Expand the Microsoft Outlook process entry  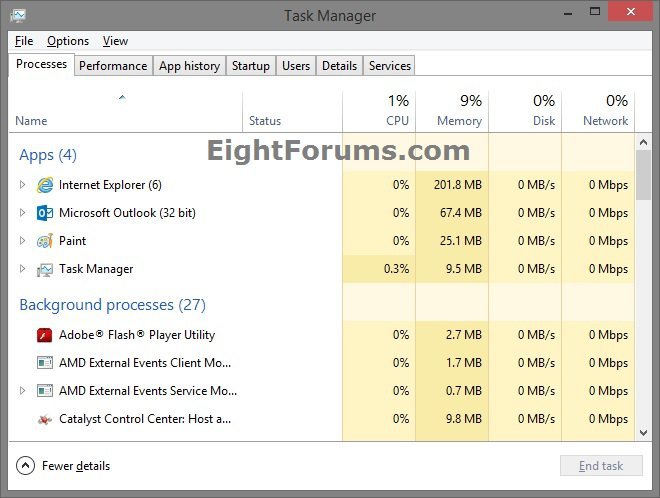(23, 213)
